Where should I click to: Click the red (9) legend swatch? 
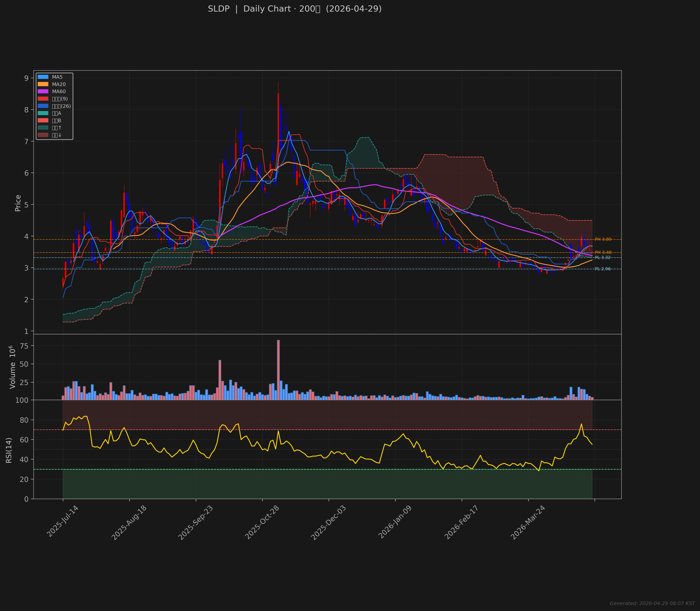43,99
